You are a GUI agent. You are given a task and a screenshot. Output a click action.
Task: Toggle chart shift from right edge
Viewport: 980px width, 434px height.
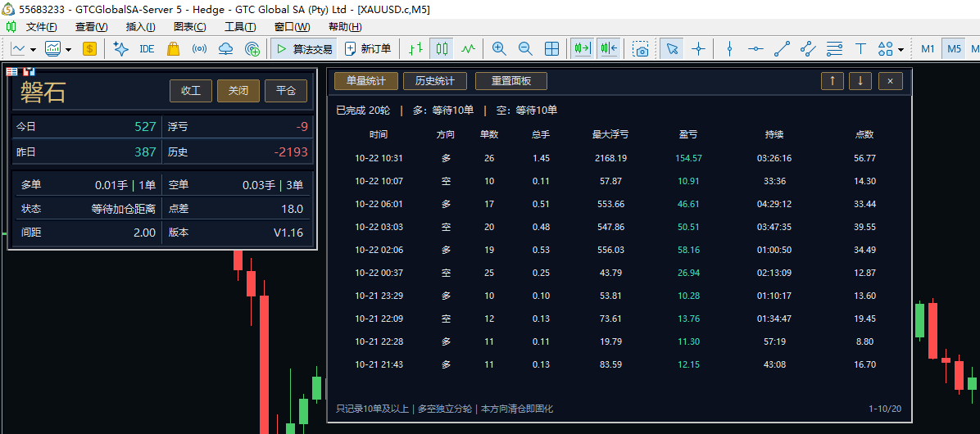(608, 48)
